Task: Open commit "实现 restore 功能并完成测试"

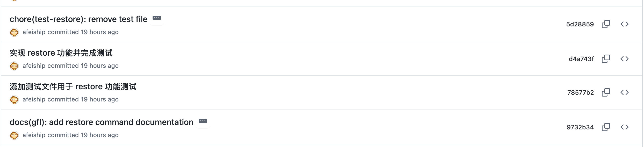Action: [x=61, y=53]
